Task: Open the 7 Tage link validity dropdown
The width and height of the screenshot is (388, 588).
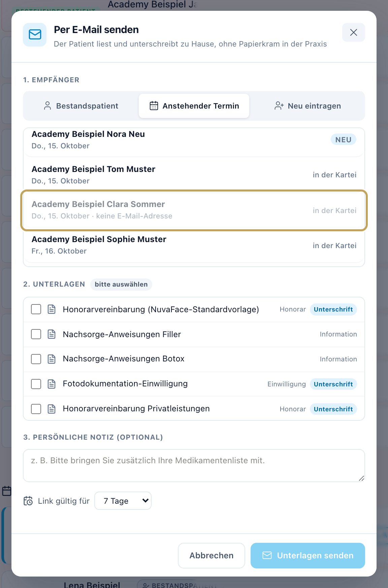Action: click(123, 501)
